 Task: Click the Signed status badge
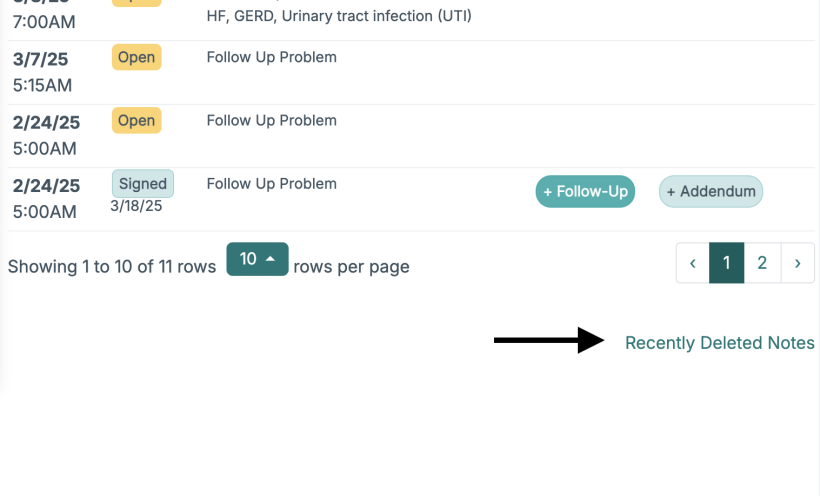(x=142, y=184)
